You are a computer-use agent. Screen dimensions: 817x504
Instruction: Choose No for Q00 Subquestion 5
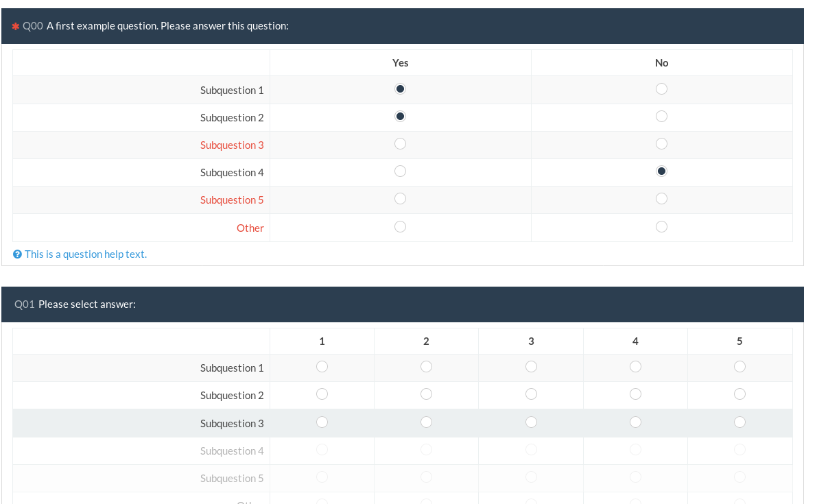pos(661,199)
